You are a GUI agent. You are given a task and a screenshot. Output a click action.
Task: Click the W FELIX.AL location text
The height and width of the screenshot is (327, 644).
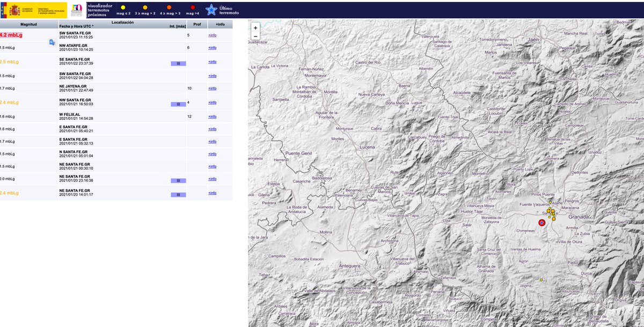click(69, 114)
